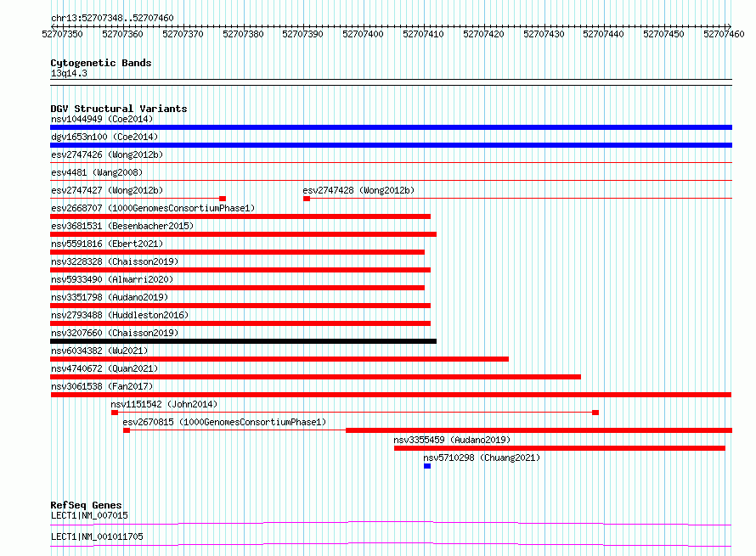Open the dgv1653n100 (Coe2014) variant label

point(104,137)
